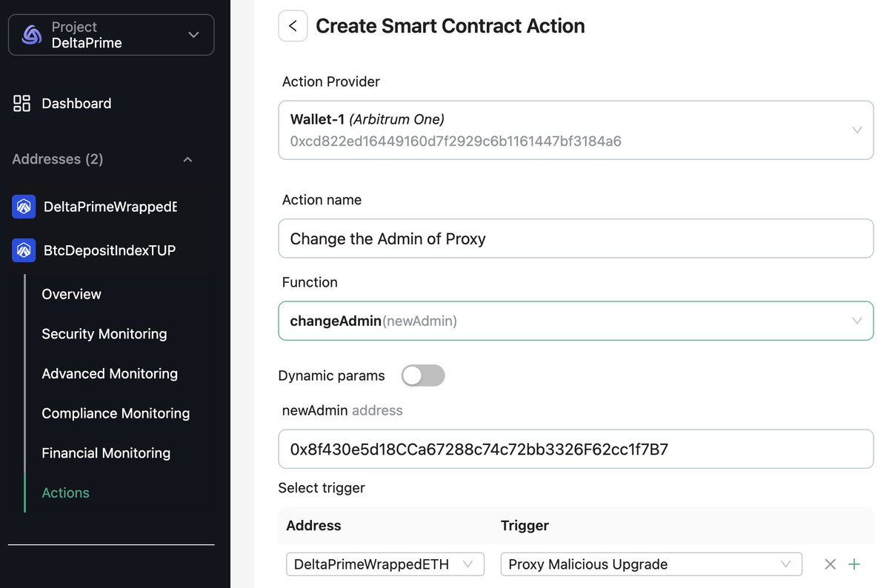The width and height of the screenshot is (889, 588).
Task: Go to Financial Monitoring section
Action: [106, 453]
